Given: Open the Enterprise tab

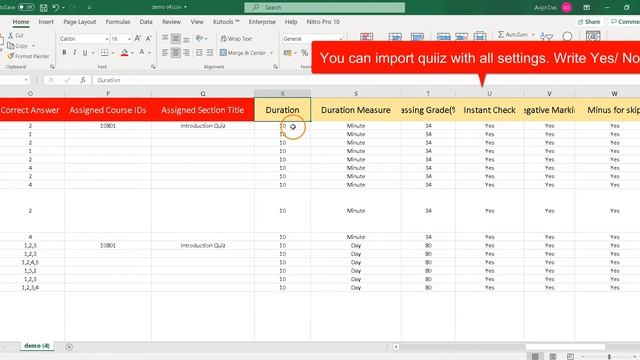Looking at the screenshot, I should 262,22.
